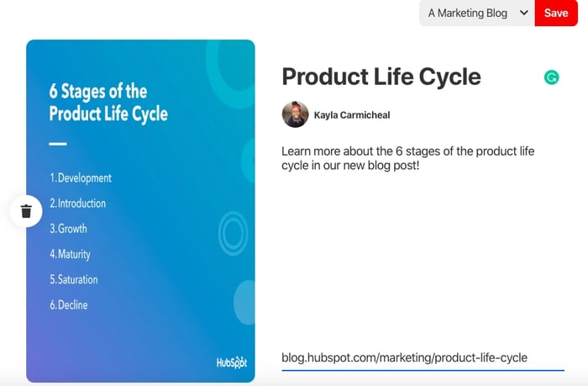This screenshot has width=588, height=386.
Task: Click the trash icon to delete the pin image
Action: point(26,211)
